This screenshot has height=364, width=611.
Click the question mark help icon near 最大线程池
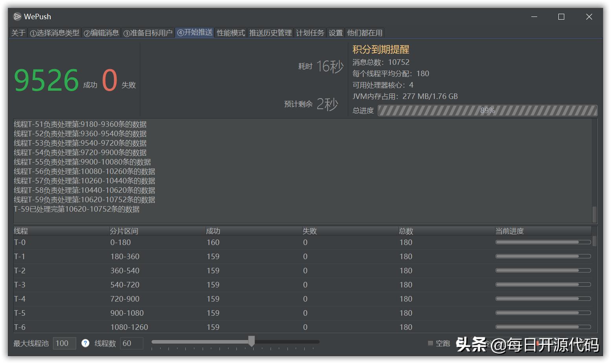tap(85, 343)
